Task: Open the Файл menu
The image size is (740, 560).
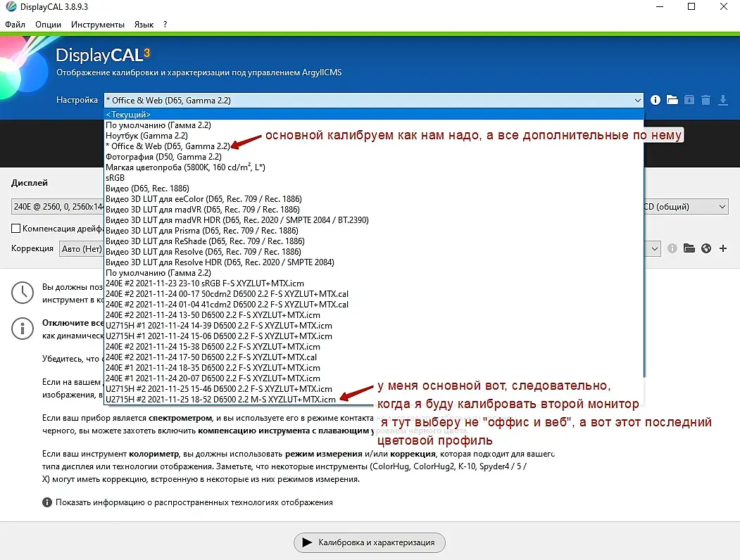Action: 15,25
